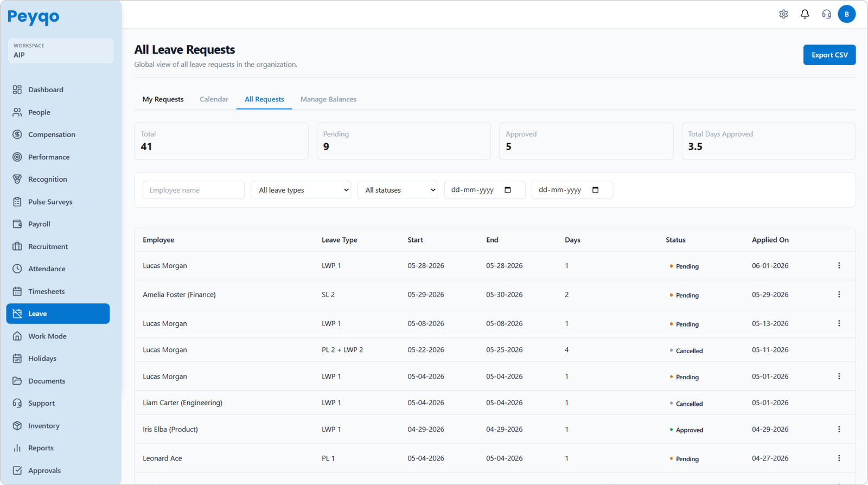Switch to Manage Balances tab
Screen dimensions: 868x485
(328, 99)
